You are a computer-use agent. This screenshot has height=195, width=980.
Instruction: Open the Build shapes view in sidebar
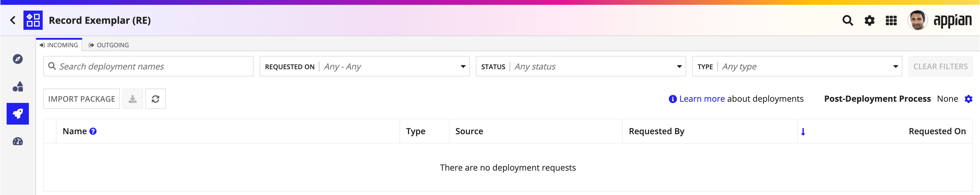tap(18, 86)
